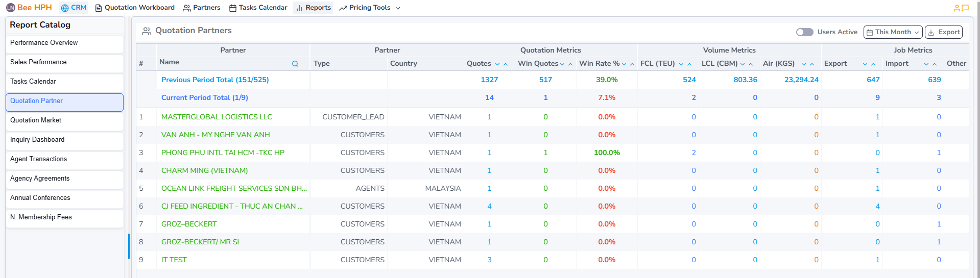Click the search icon in Name column
Viewport: 980px width, 278px height.
(x=295, y=64)
